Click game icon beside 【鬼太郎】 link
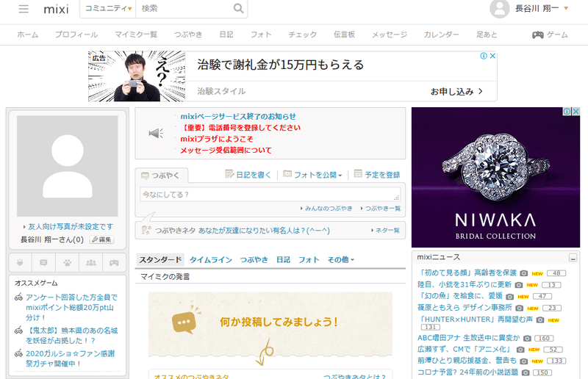This screenshot has width=588, height=379. (x=18, y=331)
